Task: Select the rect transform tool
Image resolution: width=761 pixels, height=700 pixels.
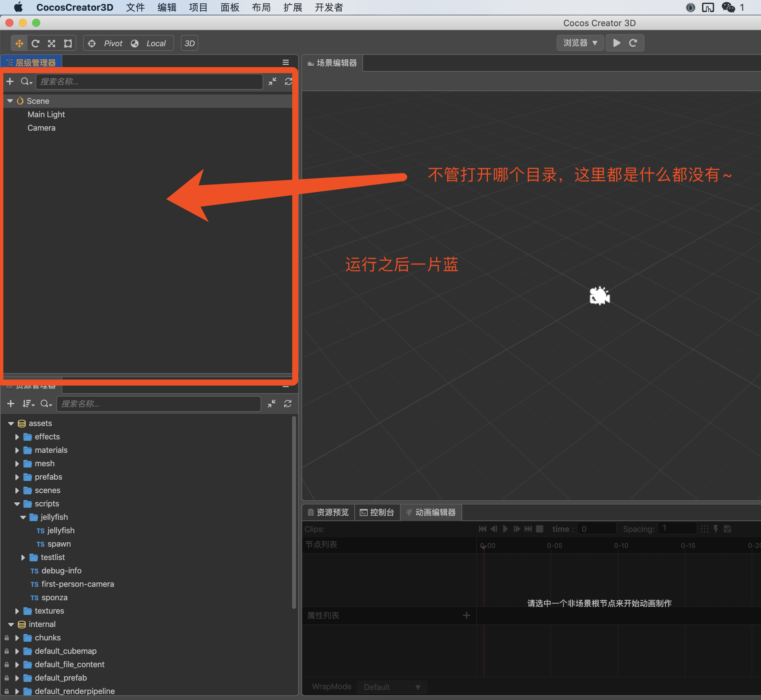Action: coord(68,43)
